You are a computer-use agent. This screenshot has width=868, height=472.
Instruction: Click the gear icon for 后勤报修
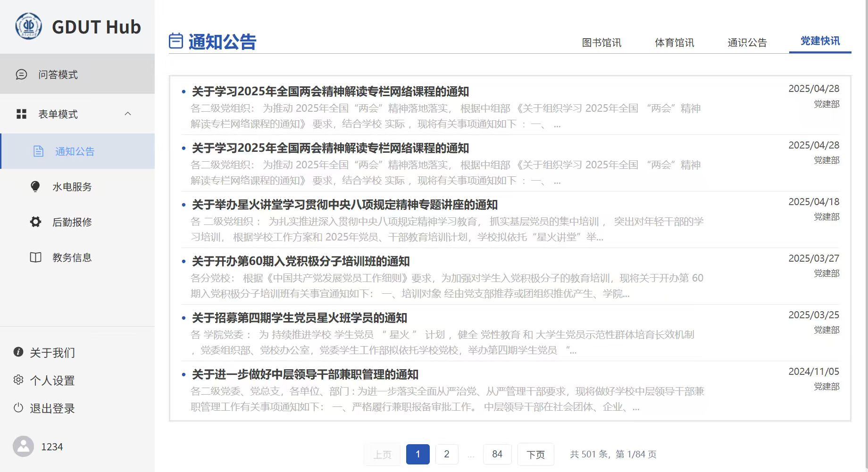tap(35, 222)
